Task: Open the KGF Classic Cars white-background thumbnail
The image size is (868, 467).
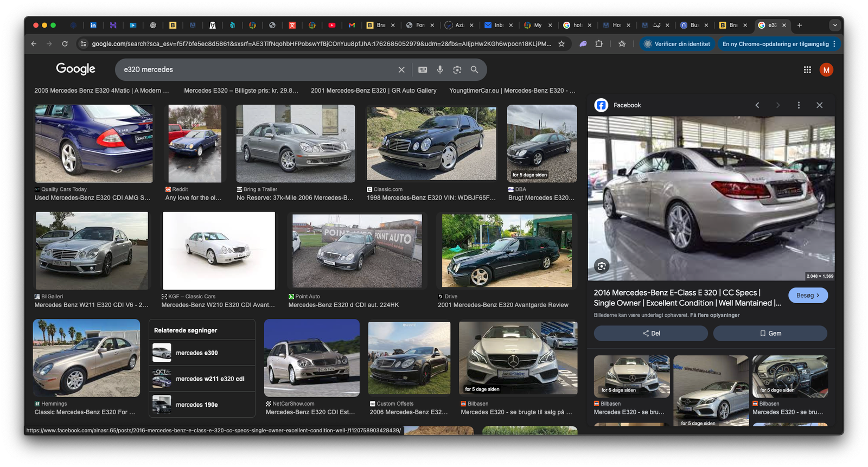Action: point(219,251)
